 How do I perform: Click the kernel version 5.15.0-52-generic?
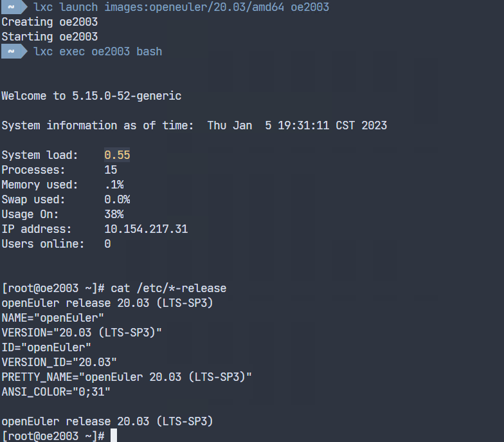coord(127,96)
